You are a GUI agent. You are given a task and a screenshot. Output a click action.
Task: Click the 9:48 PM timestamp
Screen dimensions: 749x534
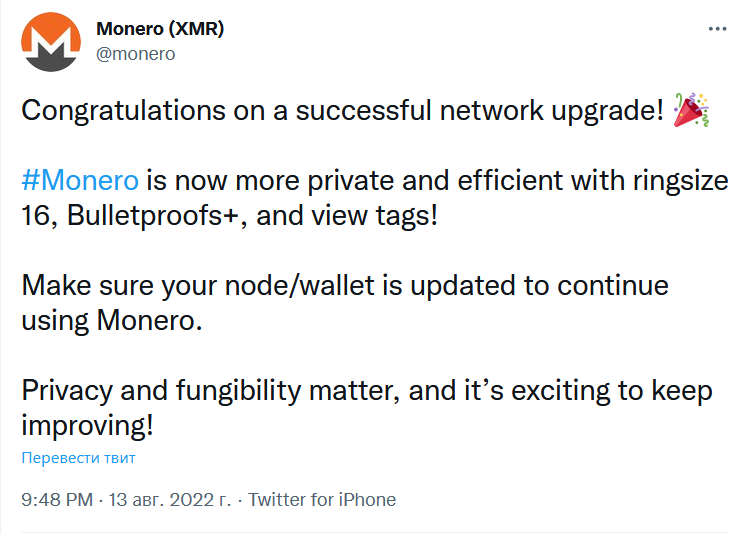56,500
